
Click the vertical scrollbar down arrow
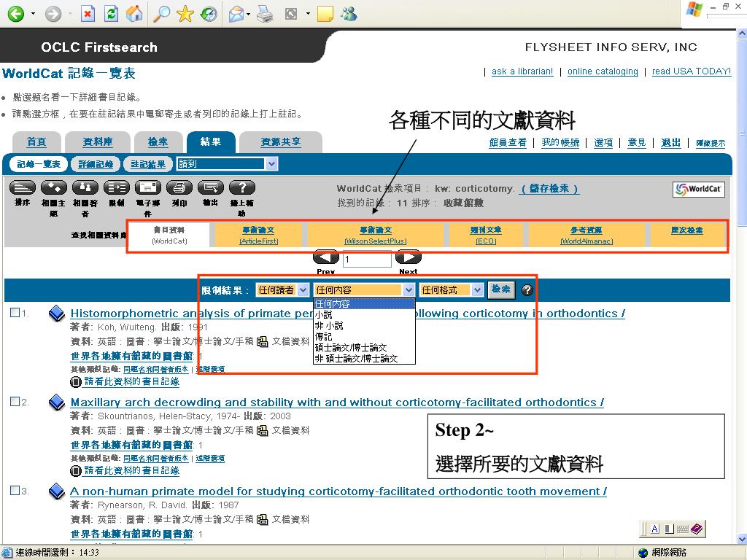pyautogui.click(x=742, y=539)
